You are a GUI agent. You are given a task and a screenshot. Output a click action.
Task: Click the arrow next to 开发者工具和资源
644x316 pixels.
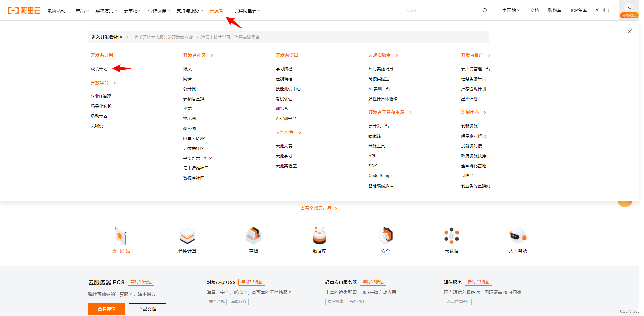(x=410, y=113)
